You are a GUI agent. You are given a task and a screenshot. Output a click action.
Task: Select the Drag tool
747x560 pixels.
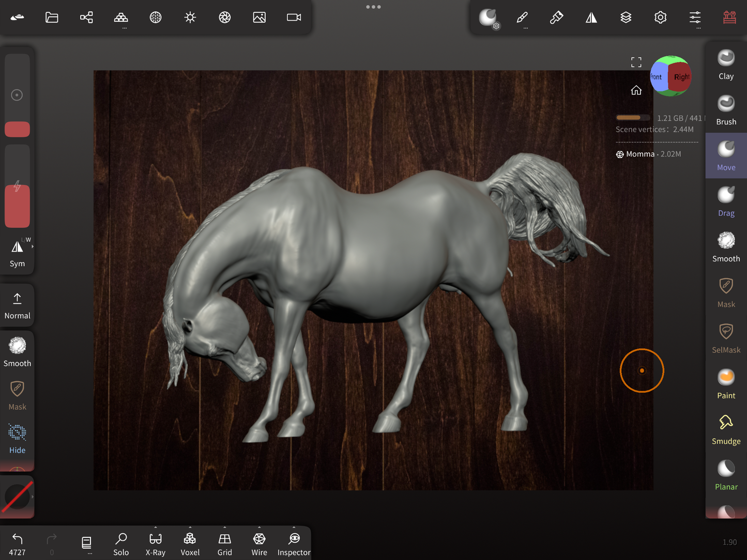pyautogui.click(x=726, y=201)
